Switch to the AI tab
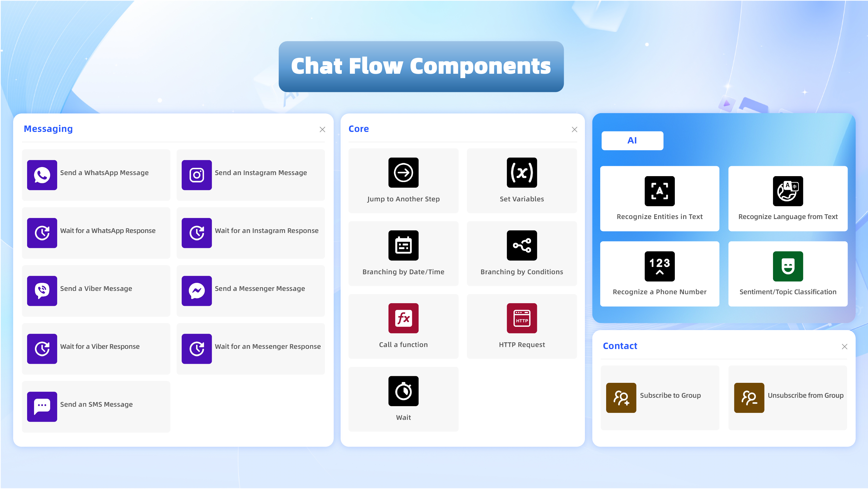Viewport: 868px width, 489px height. pos(632,141)
